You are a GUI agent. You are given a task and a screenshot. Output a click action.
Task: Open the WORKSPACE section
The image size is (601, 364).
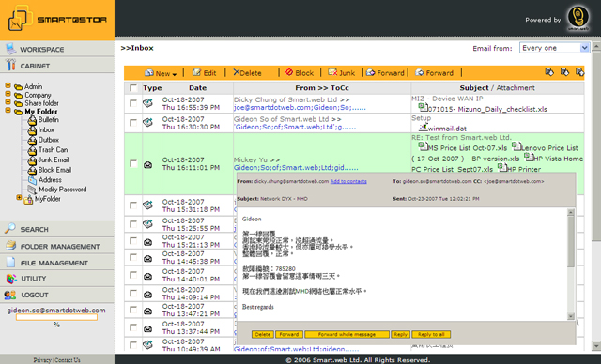(57, 49)
